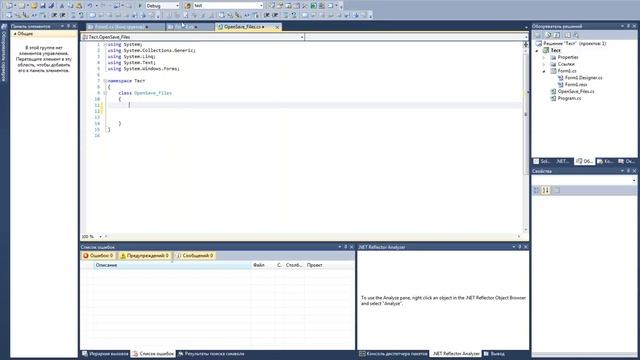Toggle the 'Сообщений 0' messages filter
This screenshot has height=360, width=640.
tap(195, 256)
